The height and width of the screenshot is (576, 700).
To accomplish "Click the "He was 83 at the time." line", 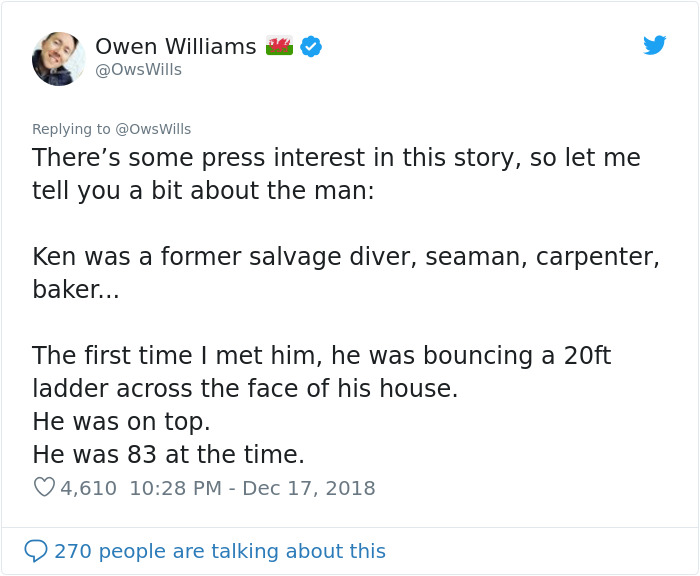I will [168, 455].
